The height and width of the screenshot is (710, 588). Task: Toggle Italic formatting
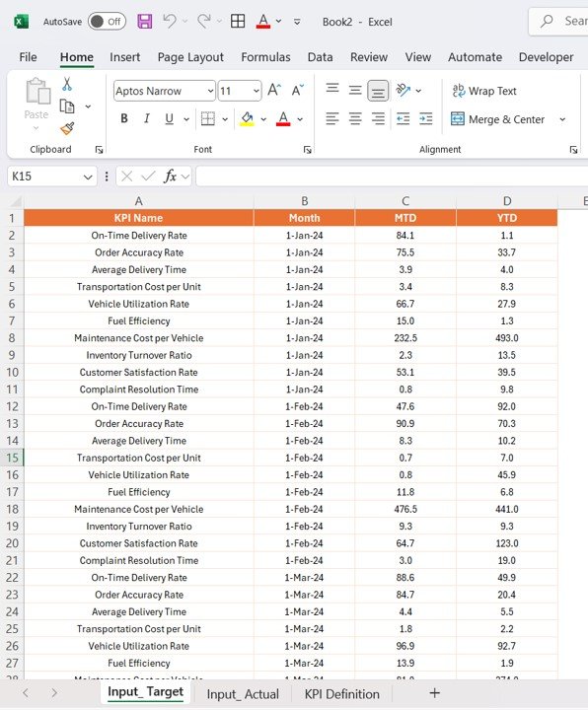tap(146, 118)
